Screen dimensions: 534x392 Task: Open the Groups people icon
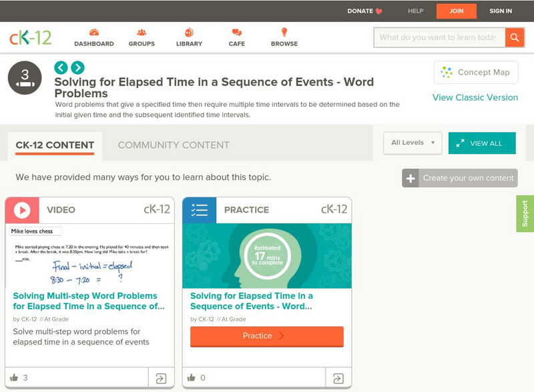click(x=142, y=32)
